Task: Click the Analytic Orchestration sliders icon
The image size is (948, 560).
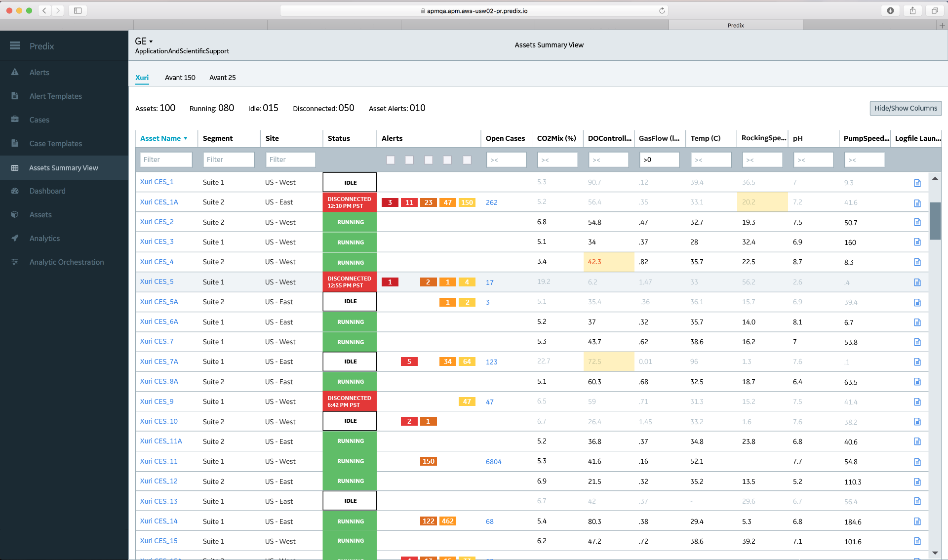Action: tap(15, 262)
